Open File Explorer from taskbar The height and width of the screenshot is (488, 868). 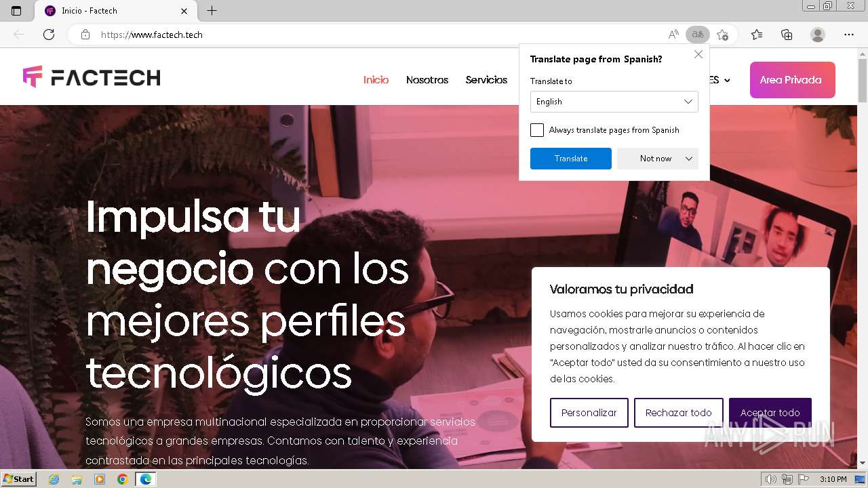pos(77,479)
